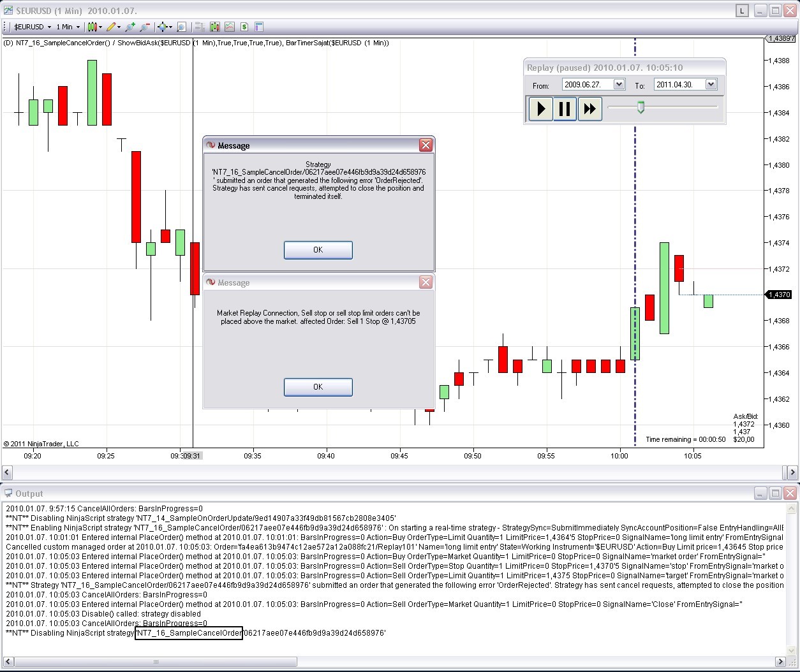This screenshot has width=800, height=672.
Task: Open the $EURUSD instrument dropdown
Action: pos(33,27)
